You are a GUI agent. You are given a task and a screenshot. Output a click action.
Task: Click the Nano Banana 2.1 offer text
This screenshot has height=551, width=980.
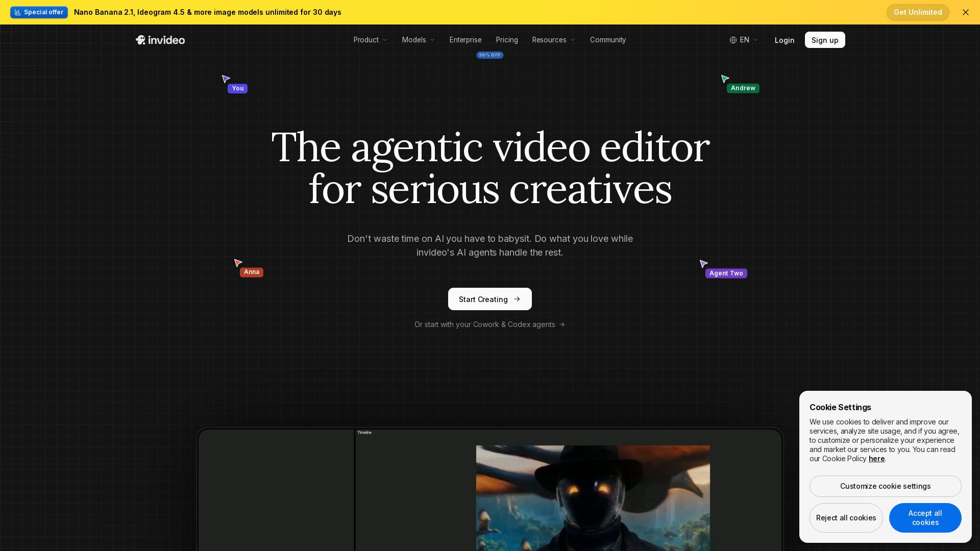coord(208,12)
